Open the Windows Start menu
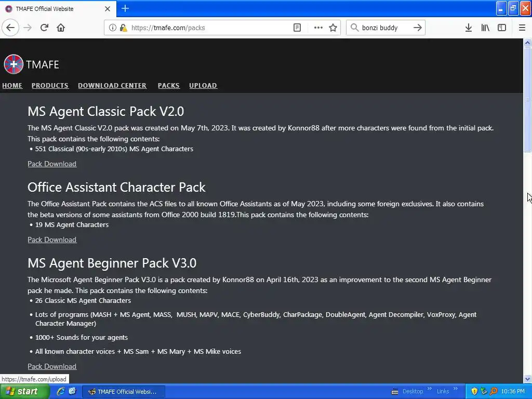Screen dimensions: 532x399 click(24, 391)
